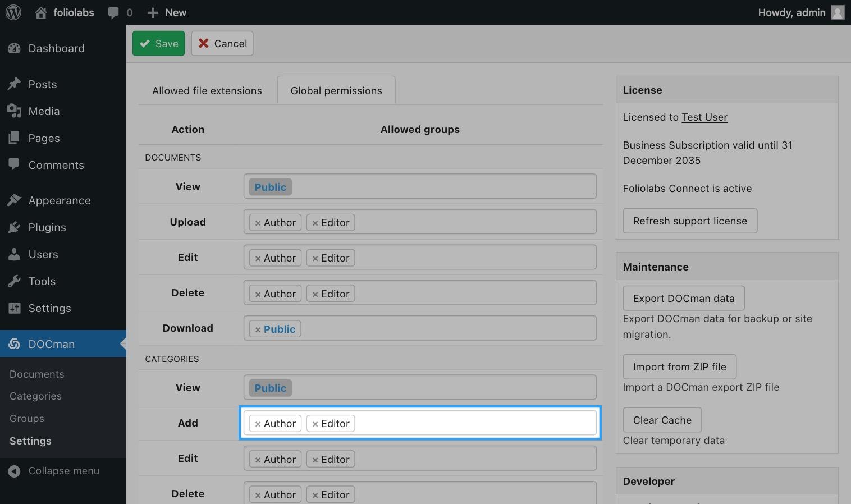The height and width of the screenshot is (504, 851).
Task: Open the Categories submenu under DOCman
Action: click(x=35, y=396)
